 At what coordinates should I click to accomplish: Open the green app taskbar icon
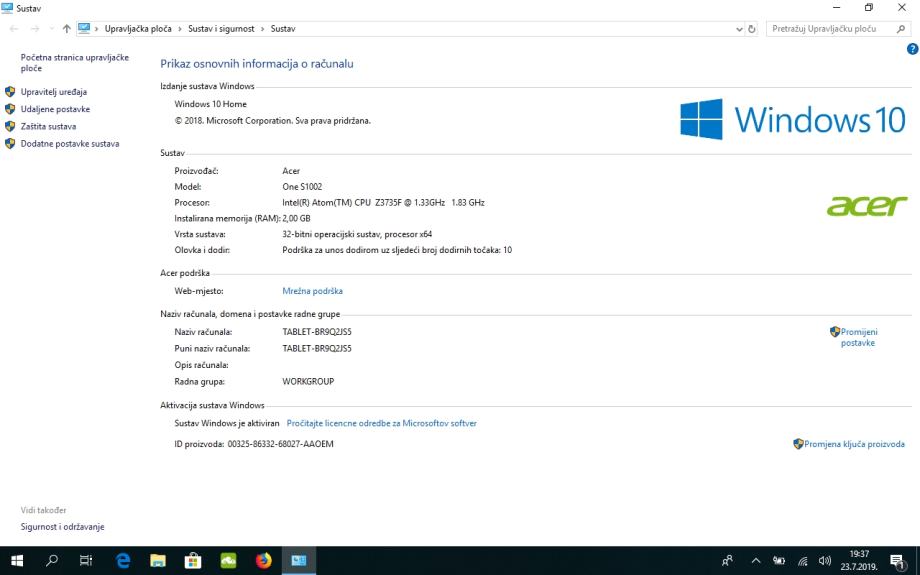click(x=228, y=561)
